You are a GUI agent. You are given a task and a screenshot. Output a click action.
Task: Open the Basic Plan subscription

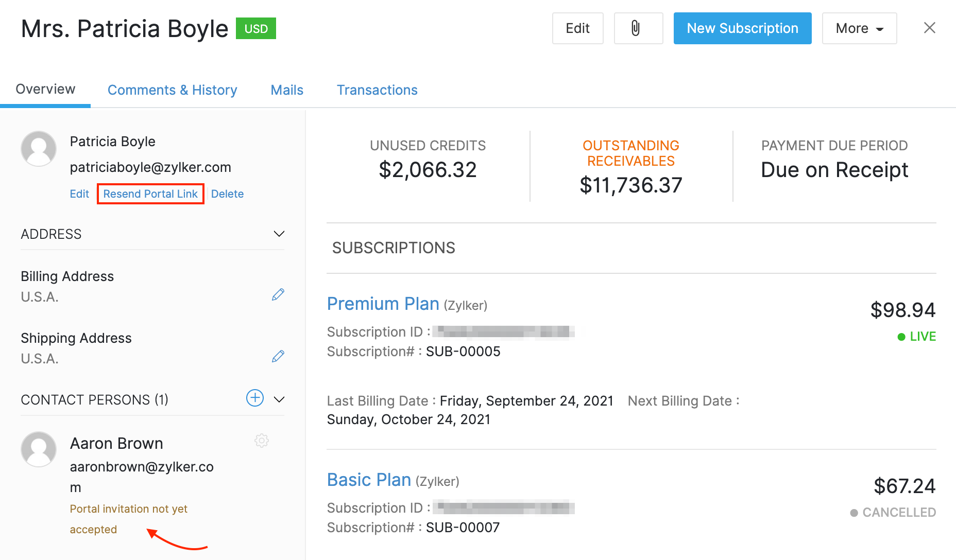coord(369,480)
